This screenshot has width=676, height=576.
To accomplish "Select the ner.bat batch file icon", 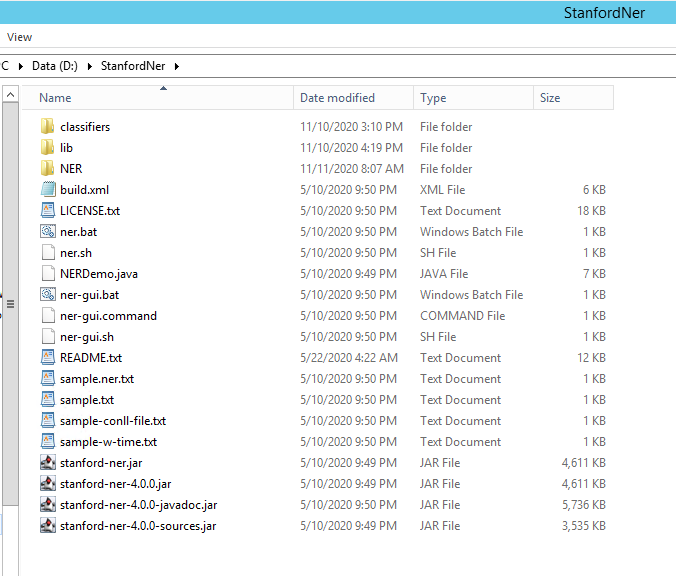I will coord(47,232).
